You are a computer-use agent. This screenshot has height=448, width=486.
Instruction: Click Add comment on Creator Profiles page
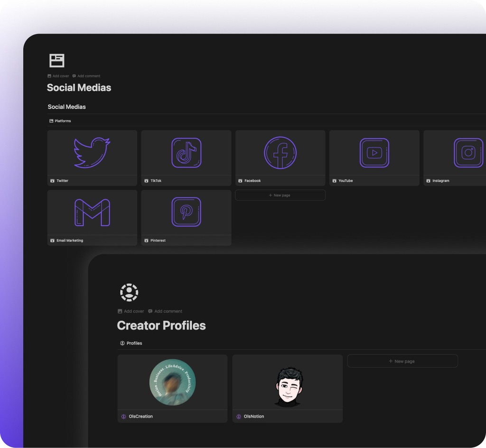165,311
